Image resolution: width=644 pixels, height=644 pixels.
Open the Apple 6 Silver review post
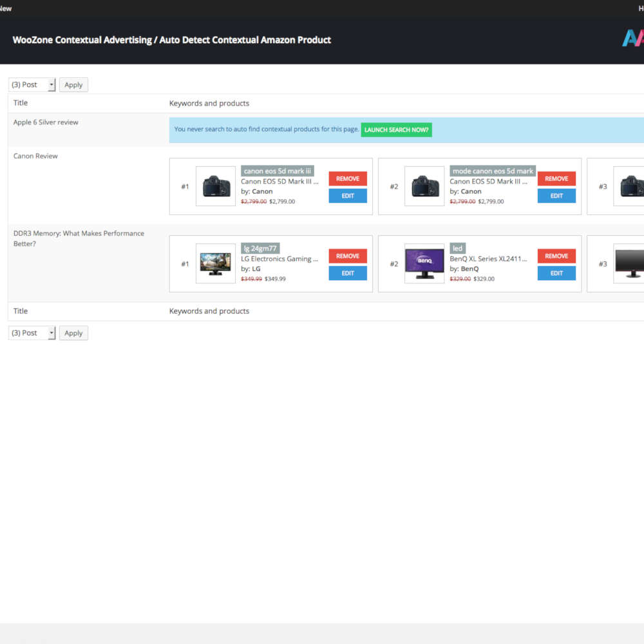(x=46, y=122)
